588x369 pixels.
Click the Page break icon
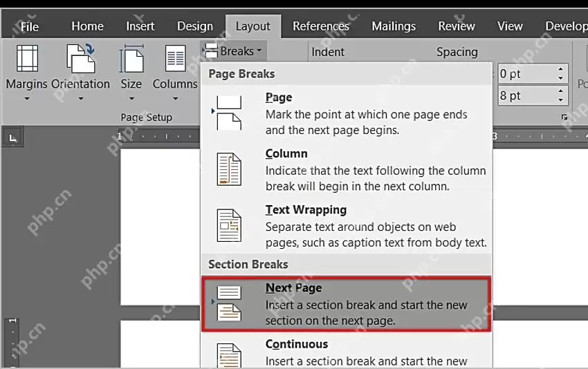[229, 113]
